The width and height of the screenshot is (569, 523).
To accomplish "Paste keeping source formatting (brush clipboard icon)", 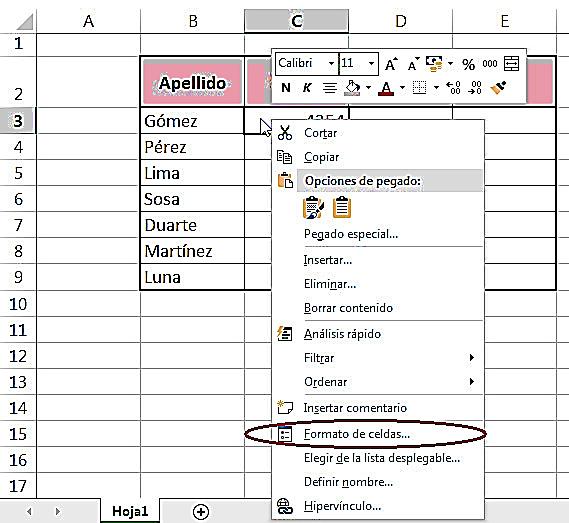I will click(314, 208).
